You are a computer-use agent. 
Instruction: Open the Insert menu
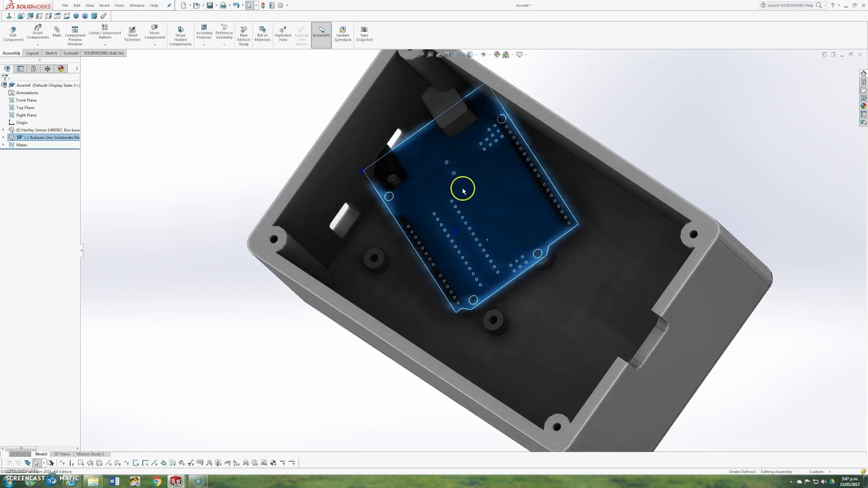pyautogui.click(x=104, y=5)
